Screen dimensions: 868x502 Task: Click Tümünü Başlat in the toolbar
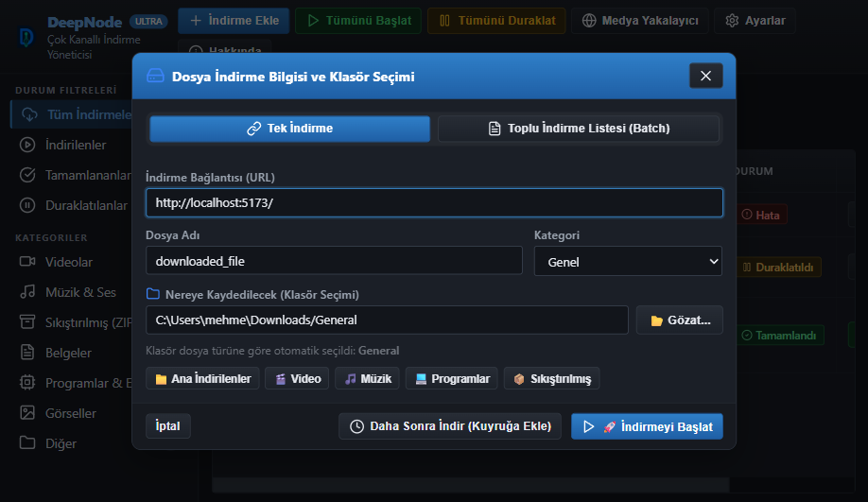tap(358, 21)
